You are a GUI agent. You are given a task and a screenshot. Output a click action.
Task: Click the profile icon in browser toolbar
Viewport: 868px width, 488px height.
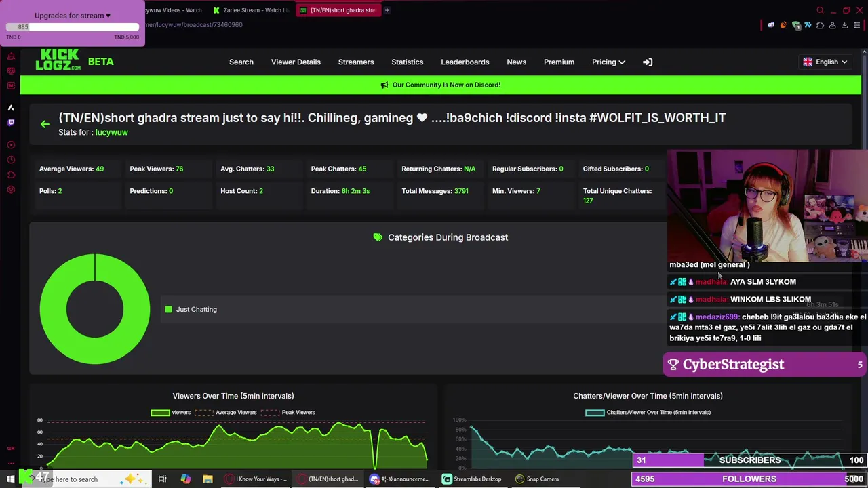click(x=832, y=25)
